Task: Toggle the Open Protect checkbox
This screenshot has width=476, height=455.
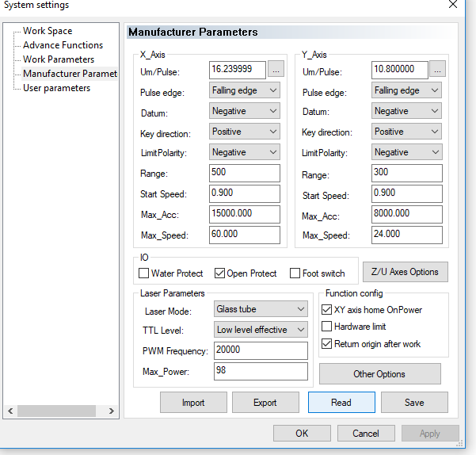Action: pyautogui.click(x=220, y=273)
